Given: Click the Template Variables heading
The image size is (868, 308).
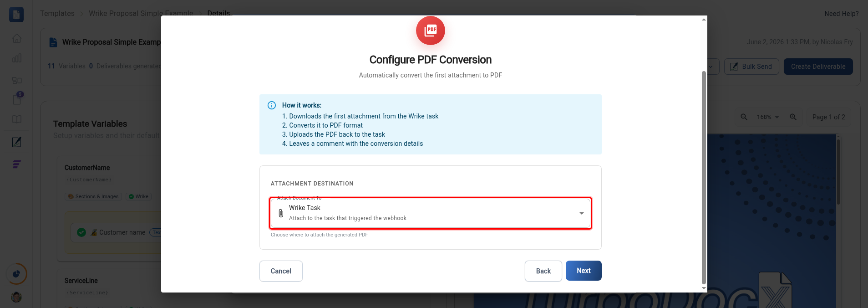Looking at the screenshot, I should [x=90, y=124].
